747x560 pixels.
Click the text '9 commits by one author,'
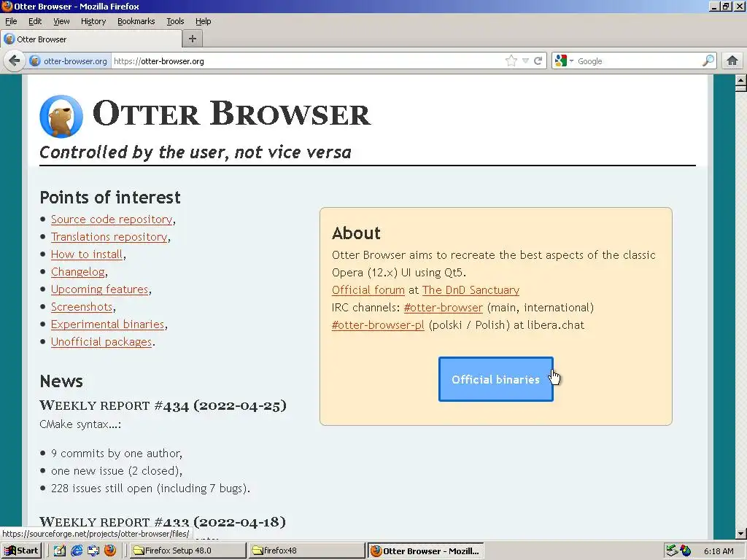click(x=117, y=454)
